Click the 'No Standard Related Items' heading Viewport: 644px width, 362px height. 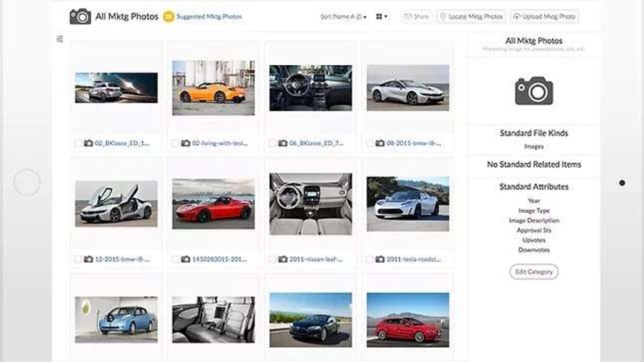point(534,164)
